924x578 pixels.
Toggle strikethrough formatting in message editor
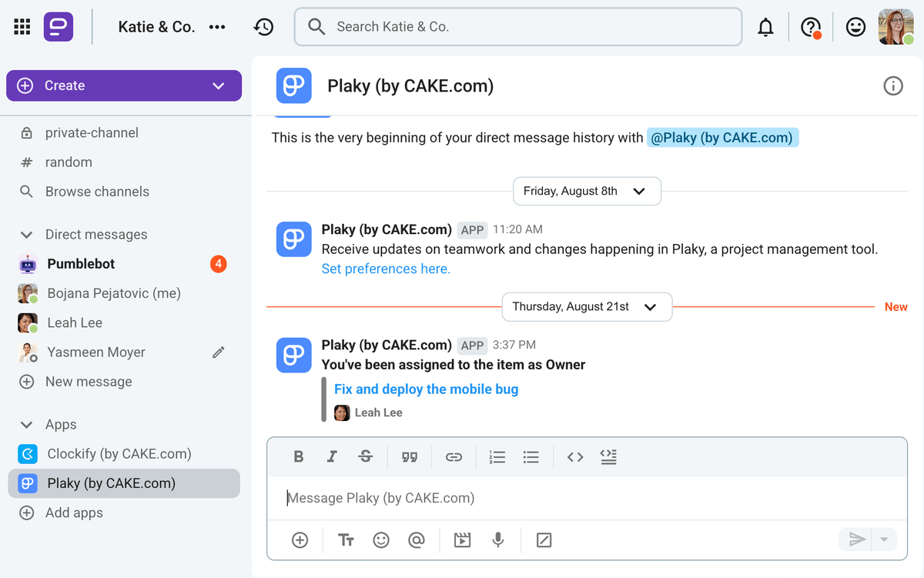click(x=366, y=457)
